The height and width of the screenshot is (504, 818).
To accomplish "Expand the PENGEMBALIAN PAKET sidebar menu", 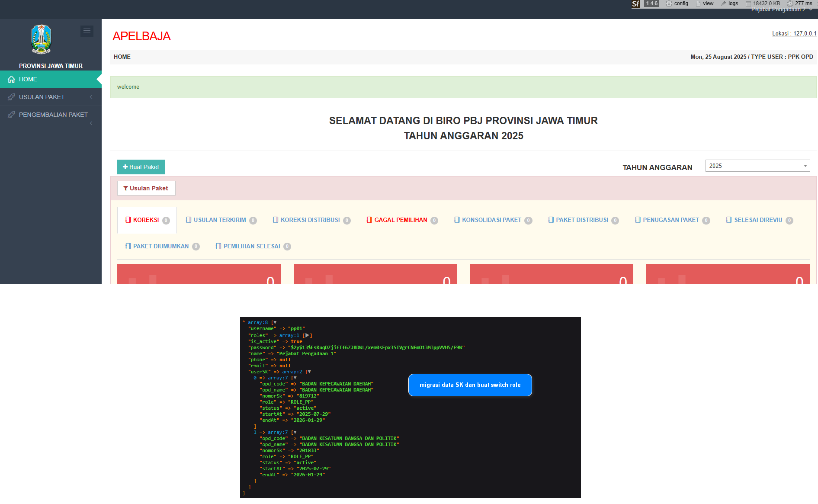I will 51,115.
